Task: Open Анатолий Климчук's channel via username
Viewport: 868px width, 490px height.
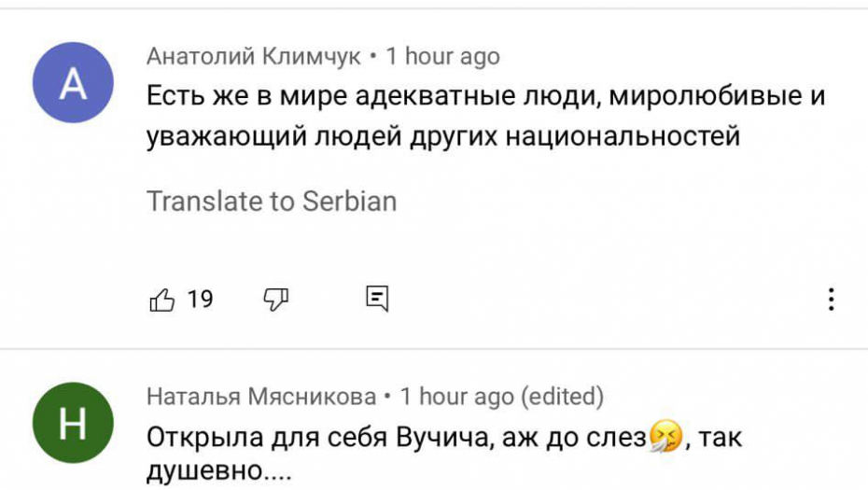Action: (253, 57)
